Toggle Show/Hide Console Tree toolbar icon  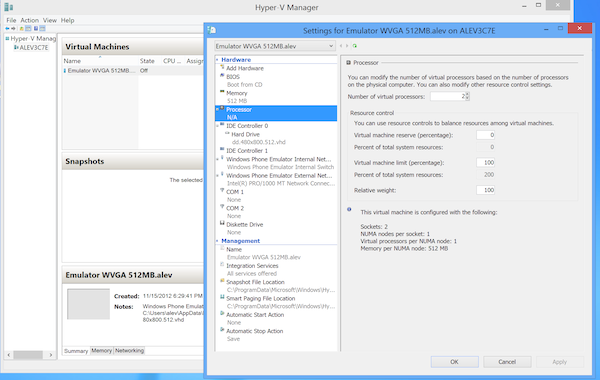pyautogui.click(x=28, y=29)
